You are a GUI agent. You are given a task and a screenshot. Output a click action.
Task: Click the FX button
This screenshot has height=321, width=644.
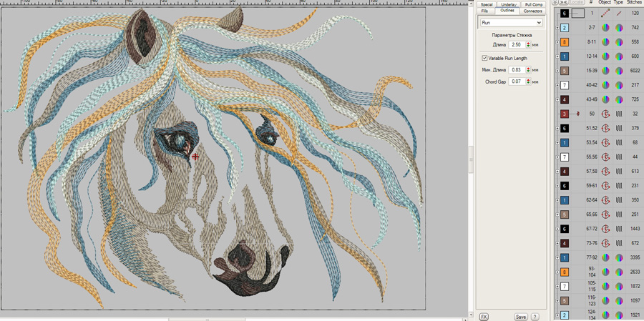point(484,317)
